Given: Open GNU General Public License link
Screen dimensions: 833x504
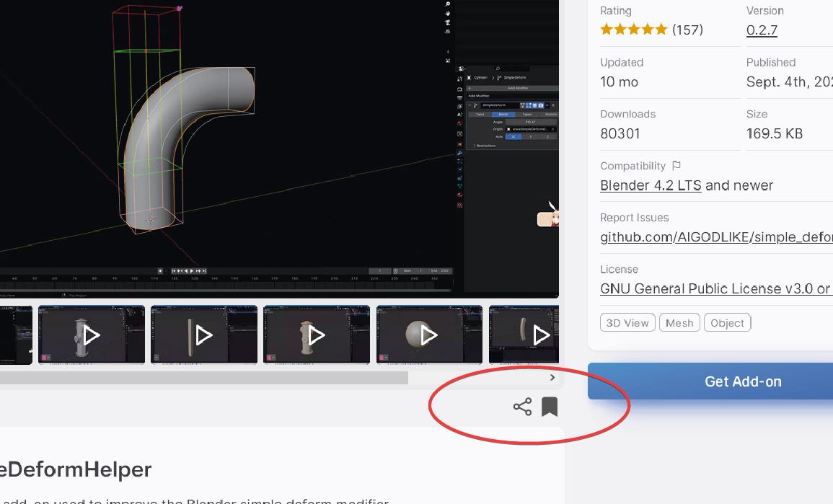Looking at the screenshot, I should click(716, 288).
